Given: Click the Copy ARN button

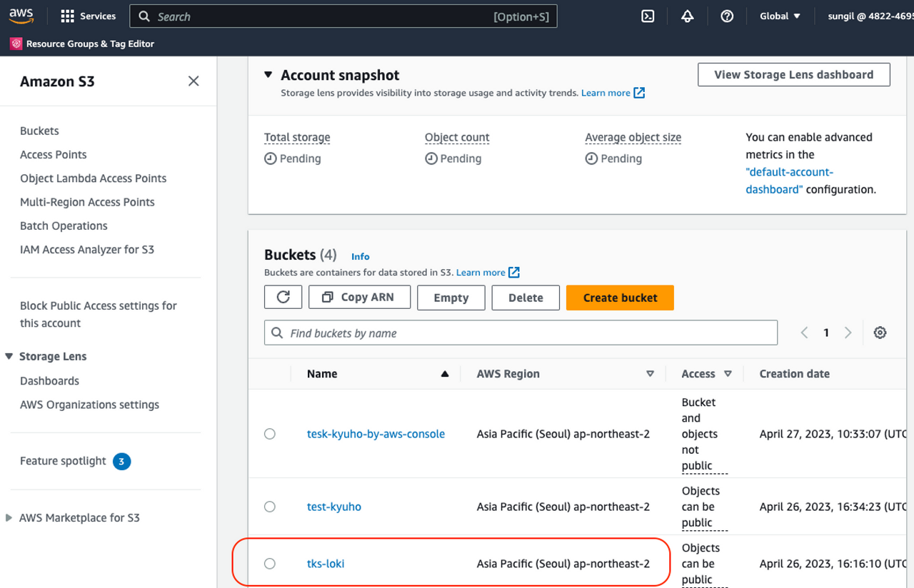Looking at the screenshot, I should tap(359, 298).
